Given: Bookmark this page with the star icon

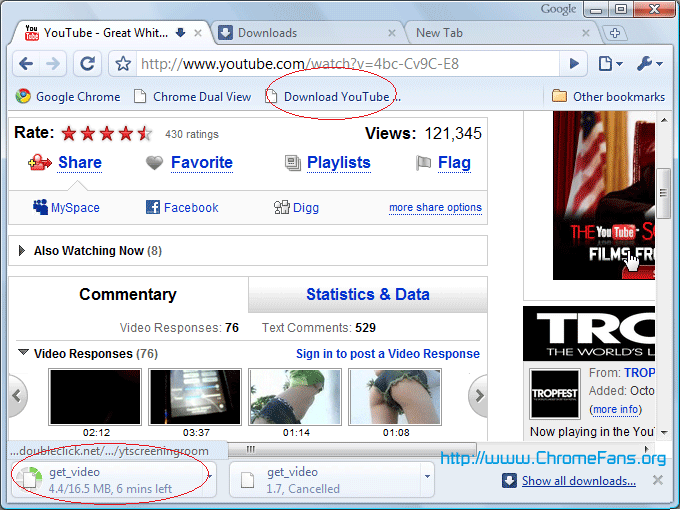Looking at the screenshot, I should [123, 64].
